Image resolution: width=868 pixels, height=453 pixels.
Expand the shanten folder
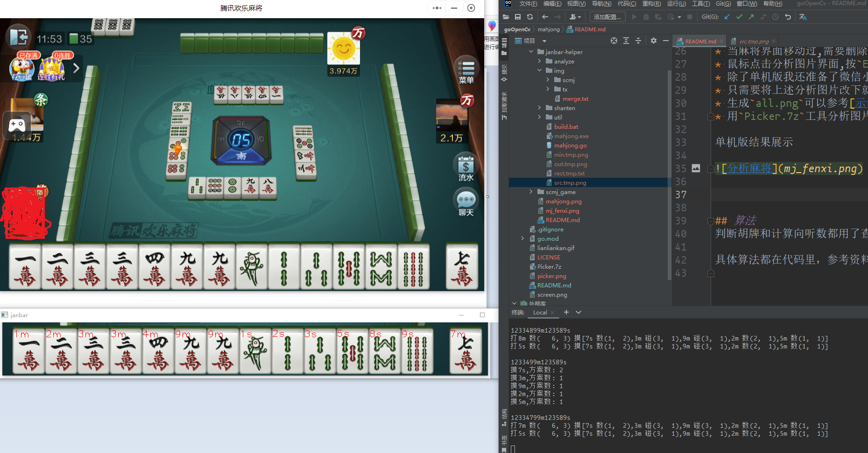pos(540,108)
